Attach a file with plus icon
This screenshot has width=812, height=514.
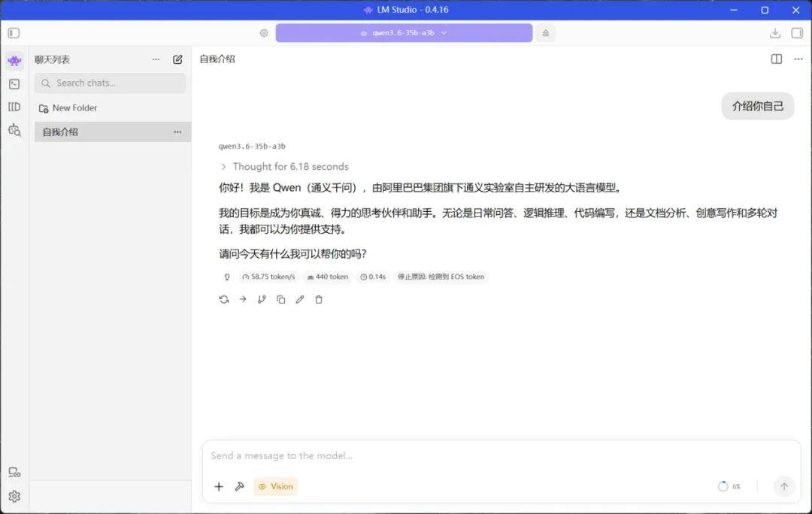219,486
